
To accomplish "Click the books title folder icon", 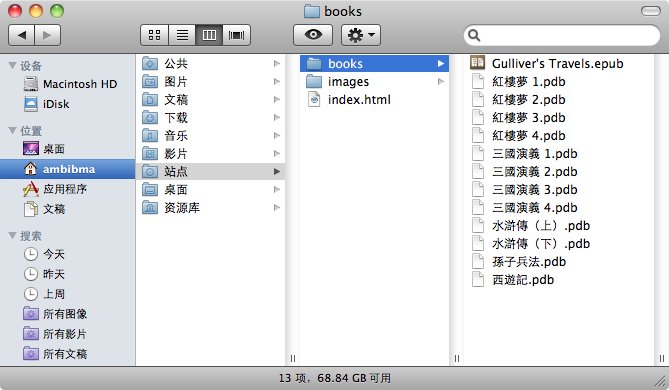I will tap(312, 12).
